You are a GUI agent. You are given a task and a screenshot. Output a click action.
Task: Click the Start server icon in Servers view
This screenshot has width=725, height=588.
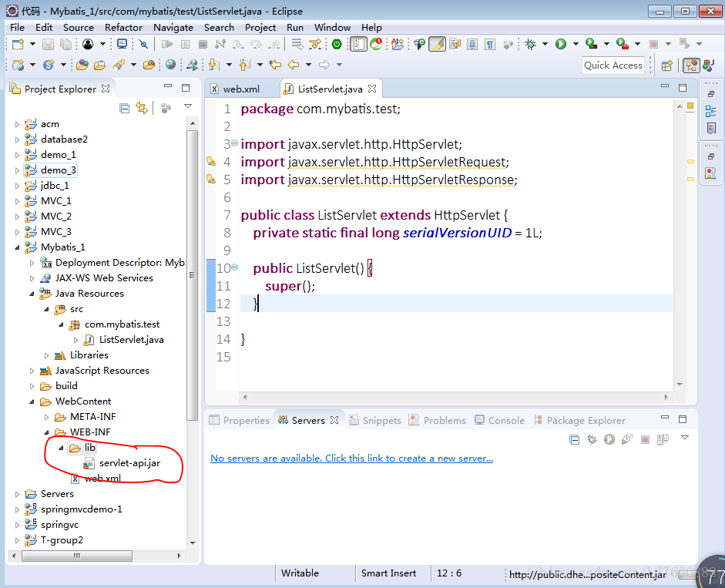[609, 439]
